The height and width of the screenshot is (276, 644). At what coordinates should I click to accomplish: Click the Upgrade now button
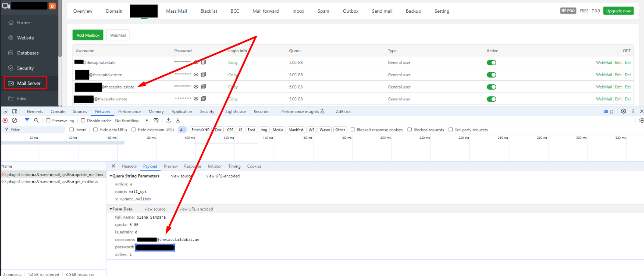click(618, 11)
